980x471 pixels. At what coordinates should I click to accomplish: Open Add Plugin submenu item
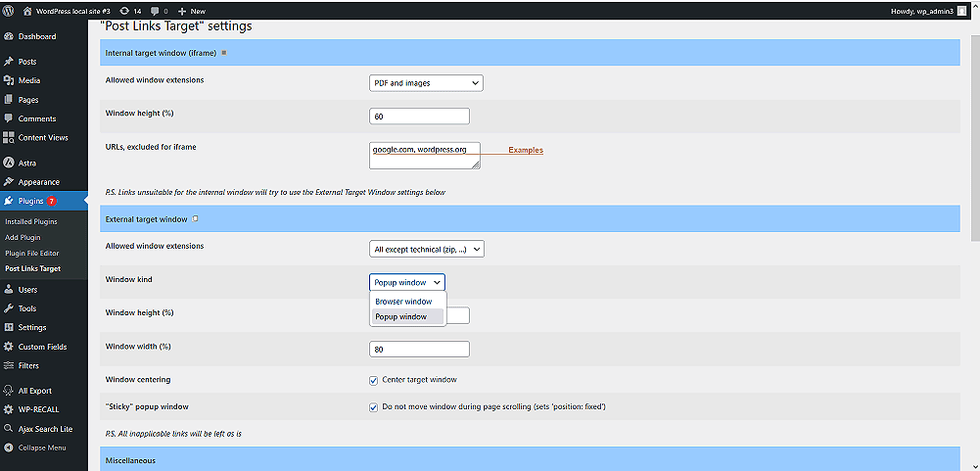point(23,237)
